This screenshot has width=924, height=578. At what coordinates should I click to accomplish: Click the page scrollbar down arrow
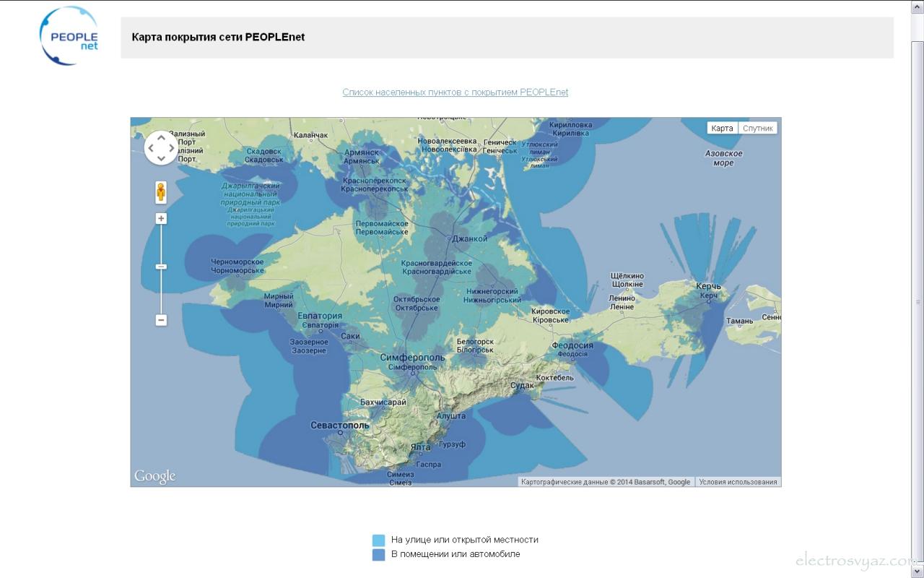coord(918,572)
